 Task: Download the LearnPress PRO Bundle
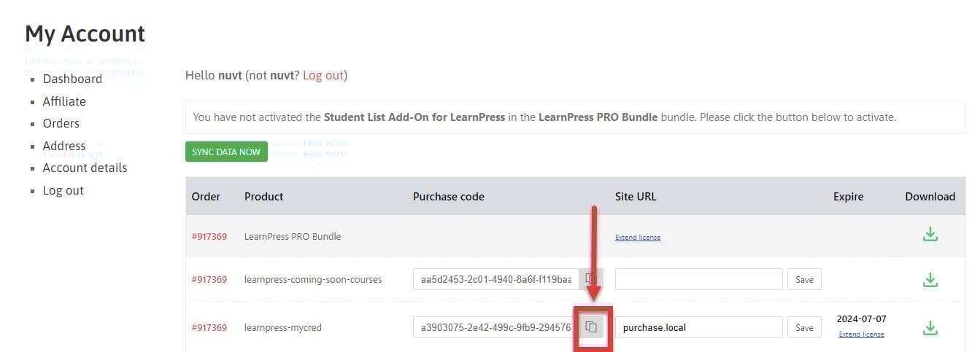tap(930, 235)
